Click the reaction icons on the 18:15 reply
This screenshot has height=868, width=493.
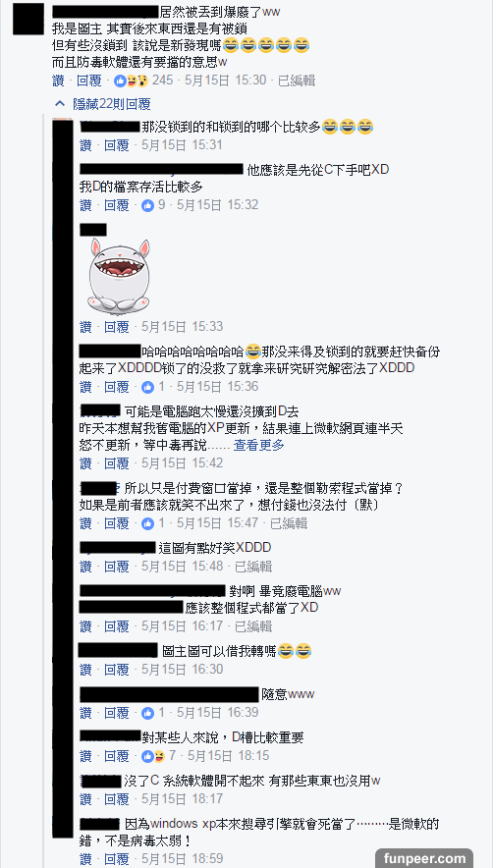coord(153,755)
